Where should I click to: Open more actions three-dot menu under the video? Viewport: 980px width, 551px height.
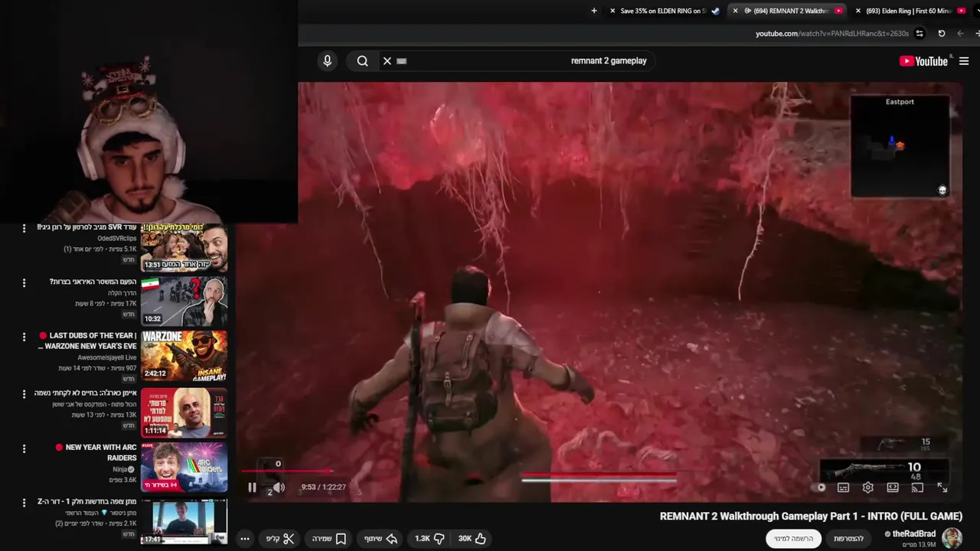(x=245, y=539)
